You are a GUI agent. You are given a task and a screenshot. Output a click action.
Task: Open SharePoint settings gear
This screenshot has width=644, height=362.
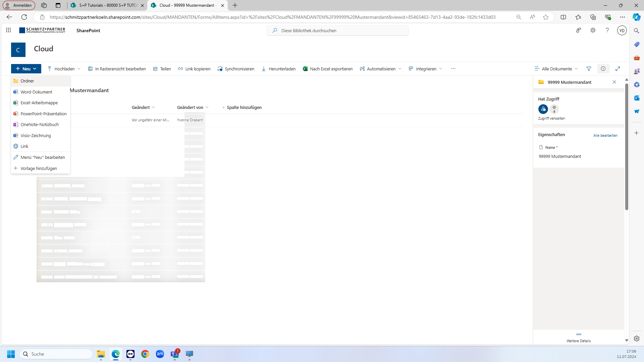(593, 30)
